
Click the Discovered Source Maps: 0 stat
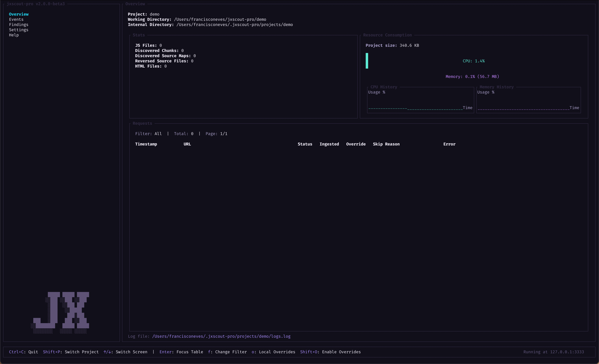click(166, 56)
